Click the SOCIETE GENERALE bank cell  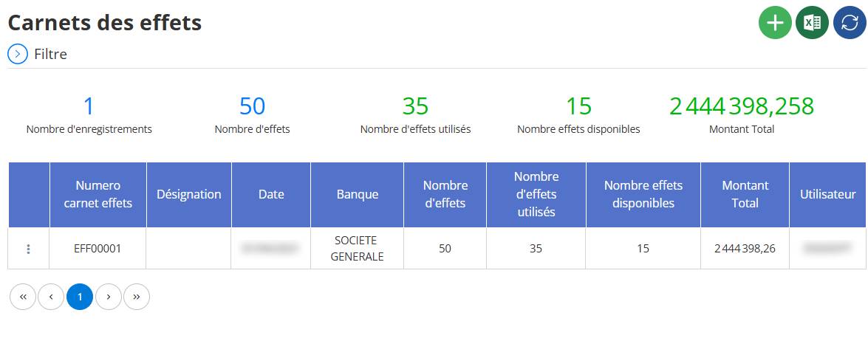(x=358, y=249)
